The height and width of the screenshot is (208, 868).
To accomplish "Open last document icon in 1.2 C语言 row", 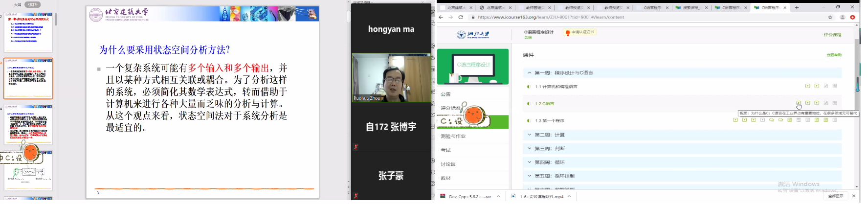I will [835, 103].
